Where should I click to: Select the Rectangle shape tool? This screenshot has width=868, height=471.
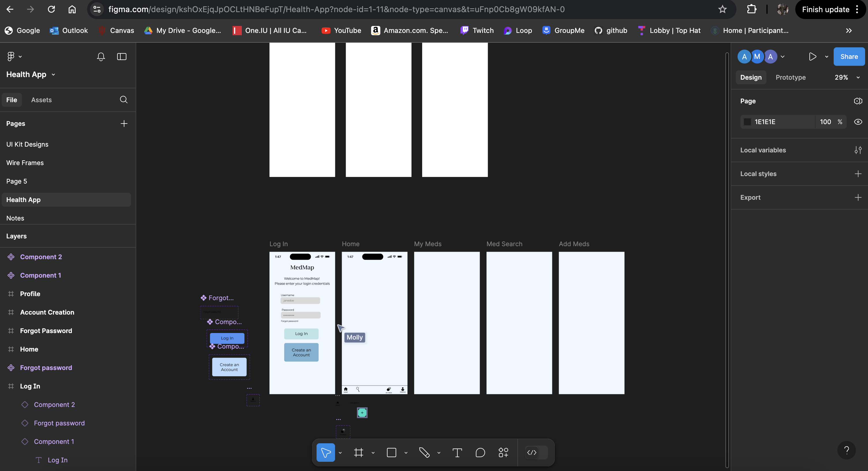pos(391,453)
